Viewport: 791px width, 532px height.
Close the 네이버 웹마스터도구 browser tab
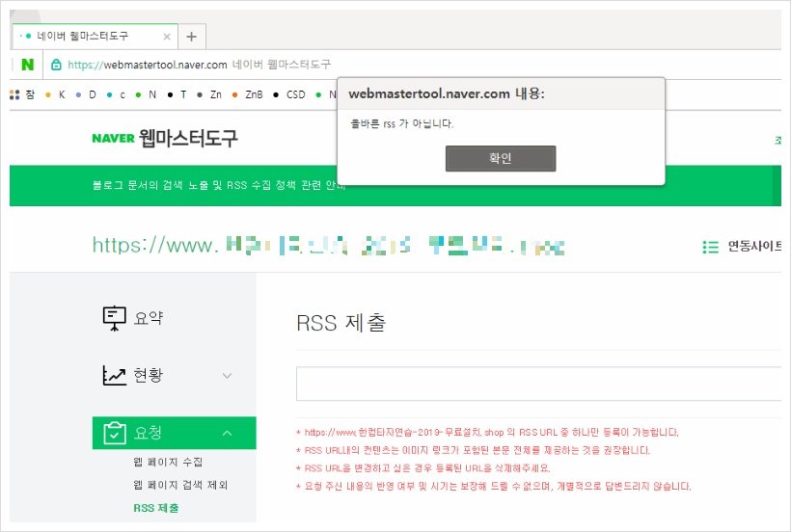tap(167, 37)
